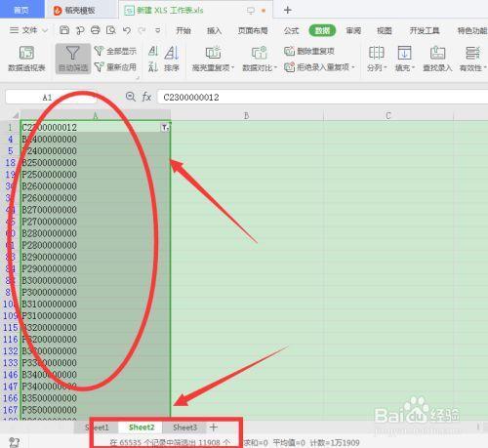Expand the filter group dialog launcher
Image resolution: width=488 pixels, height=448 pixels.
point(138,77)
